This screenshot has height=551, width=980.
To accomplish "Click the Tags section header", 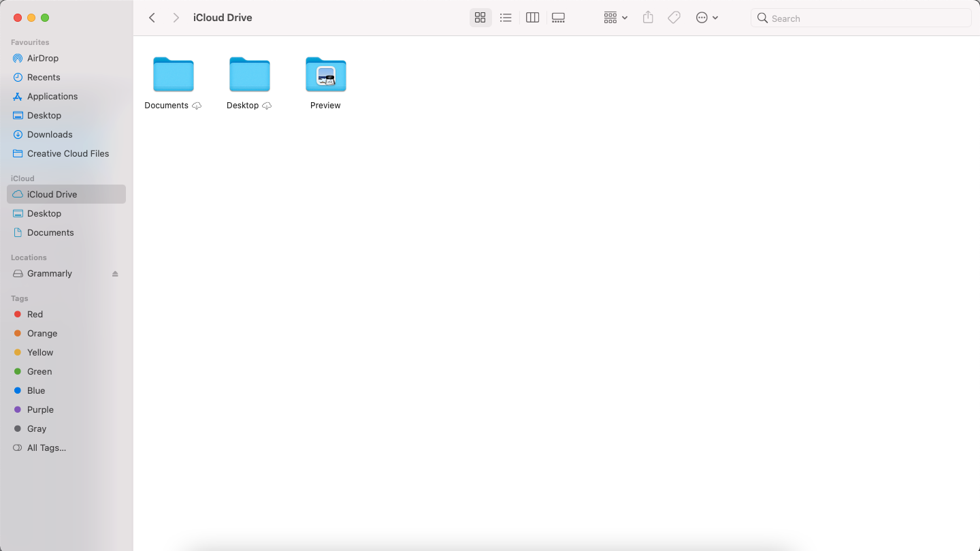I will click(20, 298).
